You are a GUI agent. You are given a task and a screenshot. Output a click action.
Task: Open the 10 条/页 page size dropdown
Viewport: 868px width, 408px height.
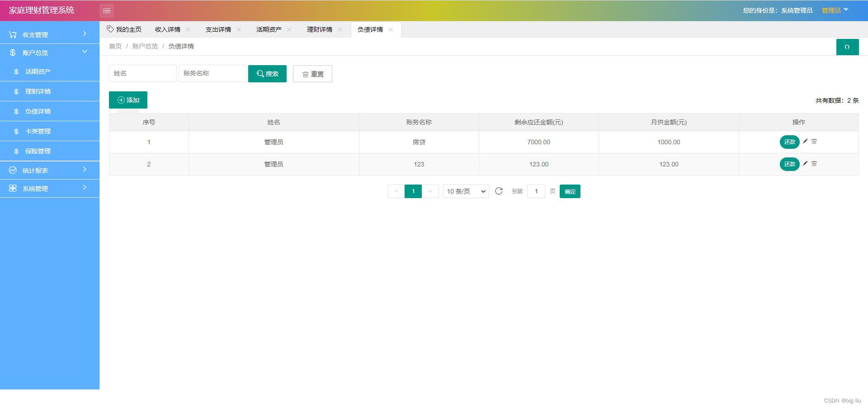click(466, 191)
